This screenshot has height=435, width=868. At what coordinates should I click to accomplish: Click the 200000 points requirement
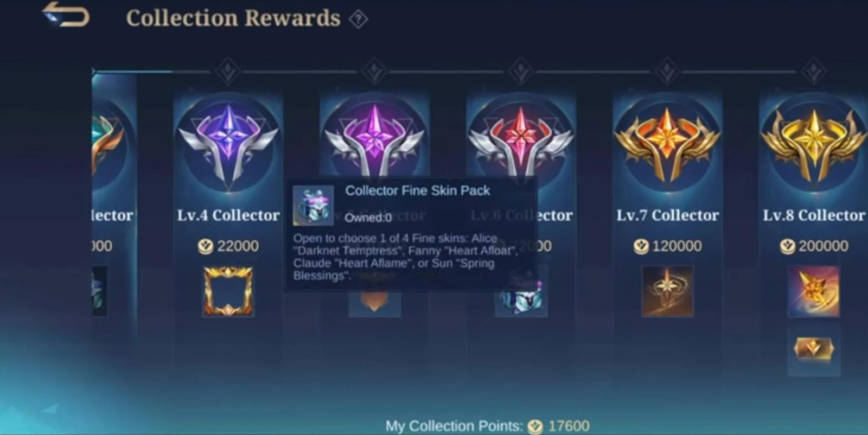click(823, 246)
